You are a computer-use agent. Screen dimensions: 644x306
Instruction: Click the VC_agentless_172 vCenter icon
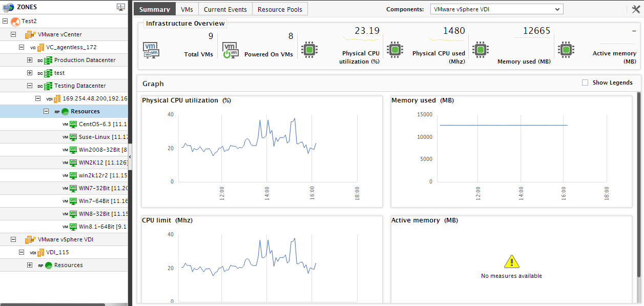click(39, 47)
